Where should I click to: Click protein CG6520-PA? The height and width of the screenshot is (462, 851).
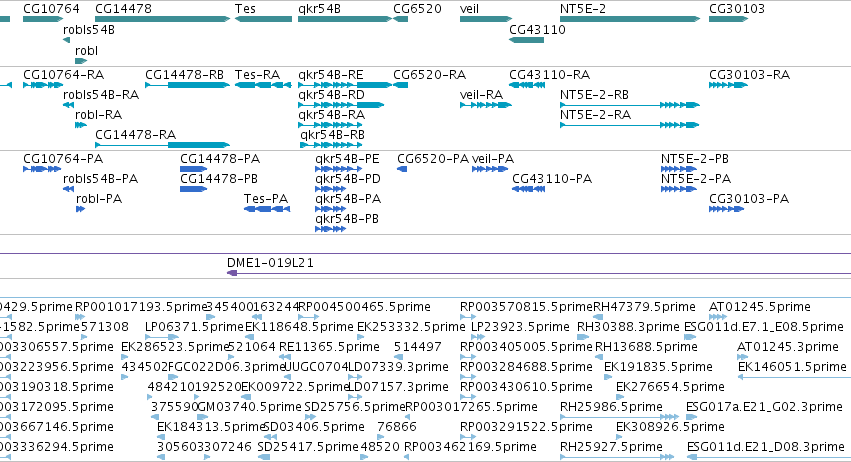coord(402,169)
